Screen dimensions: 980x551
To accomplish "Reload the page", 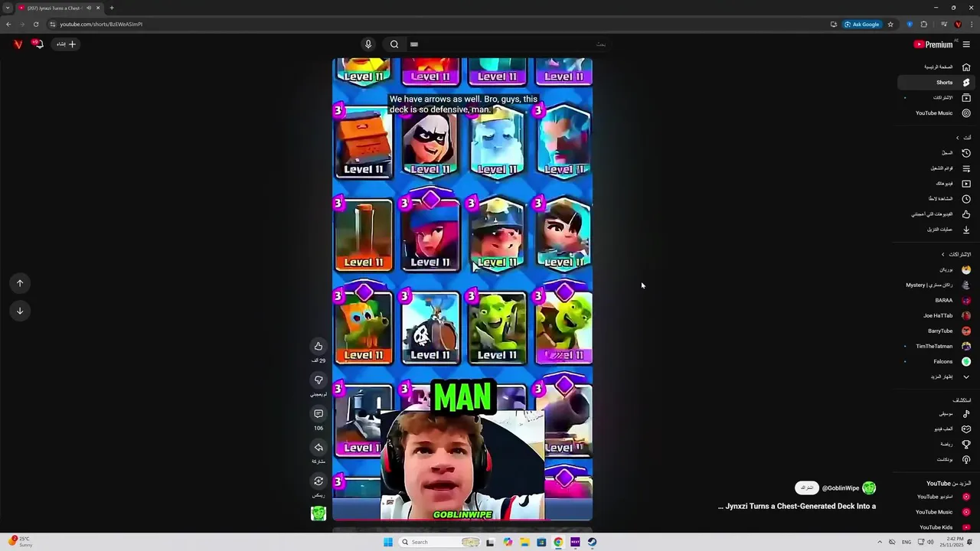I will point(36,24).
